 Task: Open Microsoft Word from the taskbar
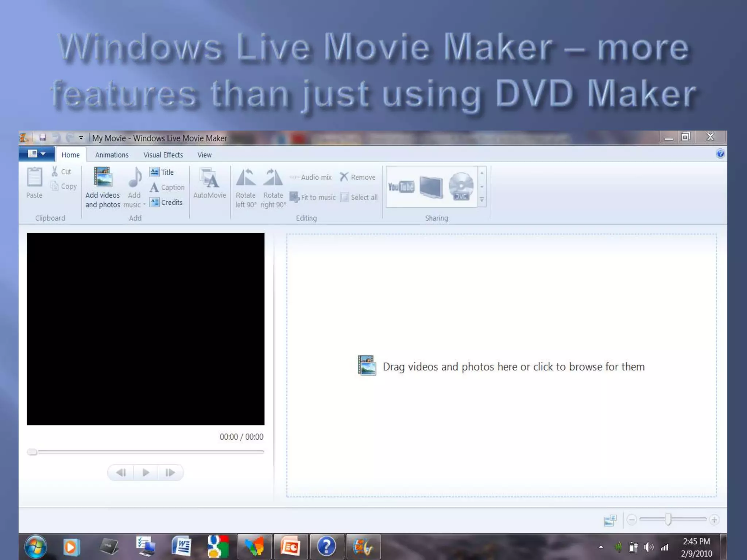[181, 547]
